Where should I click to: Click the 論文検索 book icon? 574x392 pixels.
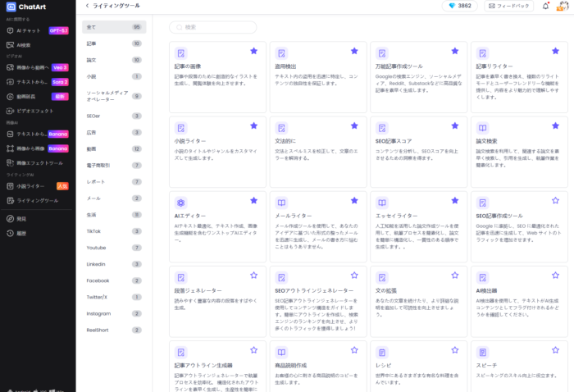(x=482, y=128)
